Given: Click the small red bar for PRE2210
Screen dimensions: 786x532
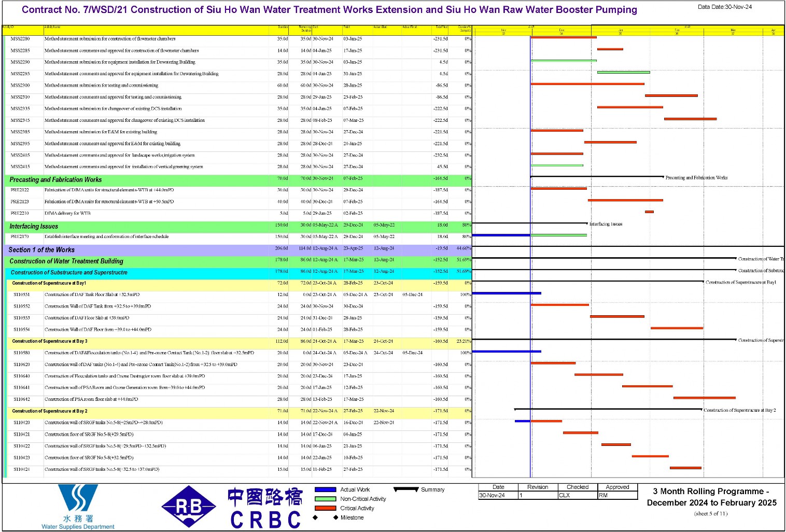Looking at the screenshot, I should 649,212.
